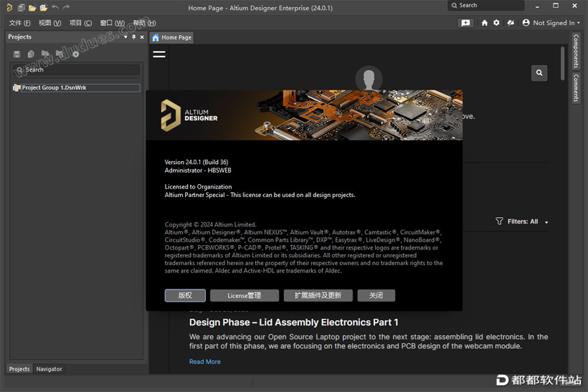Screen dimensions: 588x392
Task: Click the save icon in Projects panel toolbar
Action: click(x=17, y=54)
